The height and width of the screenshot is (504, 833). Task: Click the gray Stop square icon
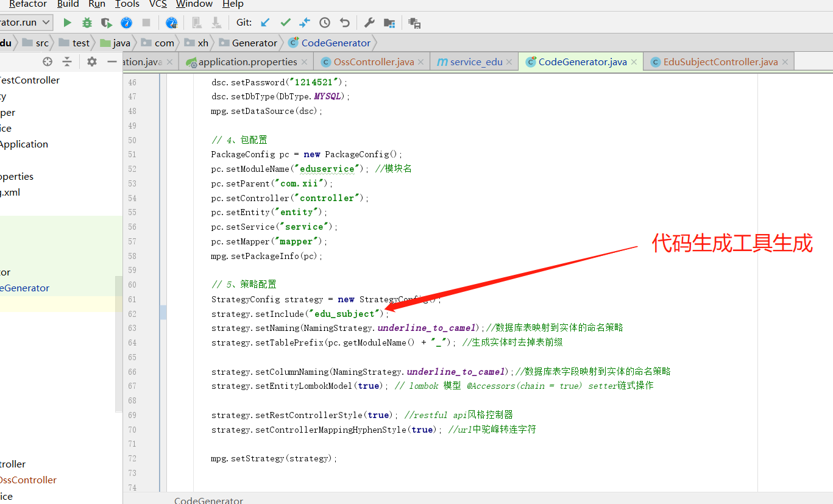tap(146, 23)
